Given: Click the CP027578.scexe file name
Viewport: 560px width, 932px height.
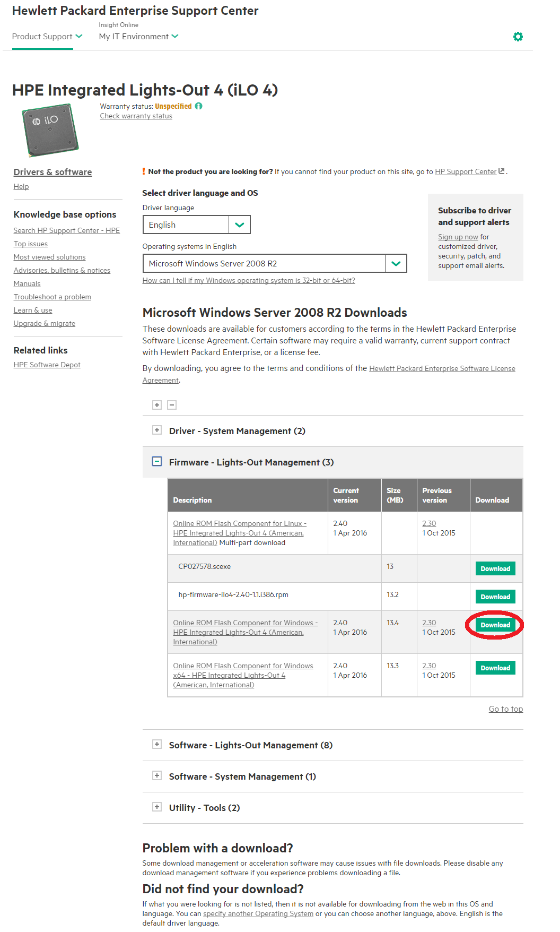Looking at the screenshot, I should 205,566.
